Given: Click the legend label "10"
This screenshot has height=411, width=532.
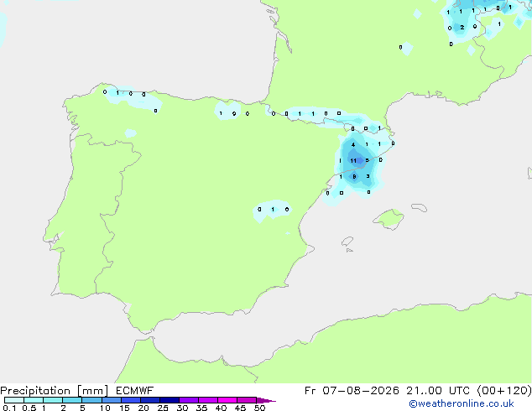Looking at the screenshot, I should click(105, 408).
